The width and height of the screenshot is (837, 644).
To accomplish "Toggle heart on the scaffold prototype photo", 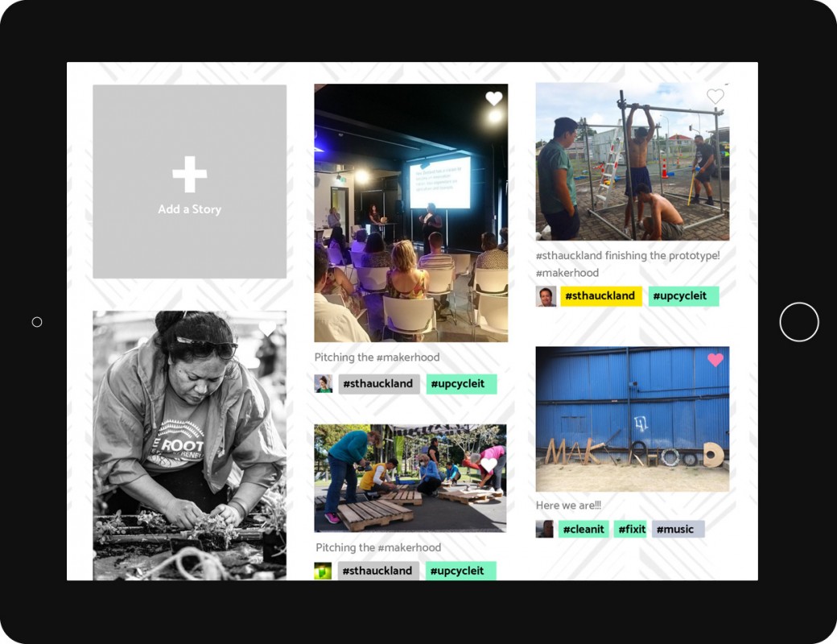I will pos(715,96).
